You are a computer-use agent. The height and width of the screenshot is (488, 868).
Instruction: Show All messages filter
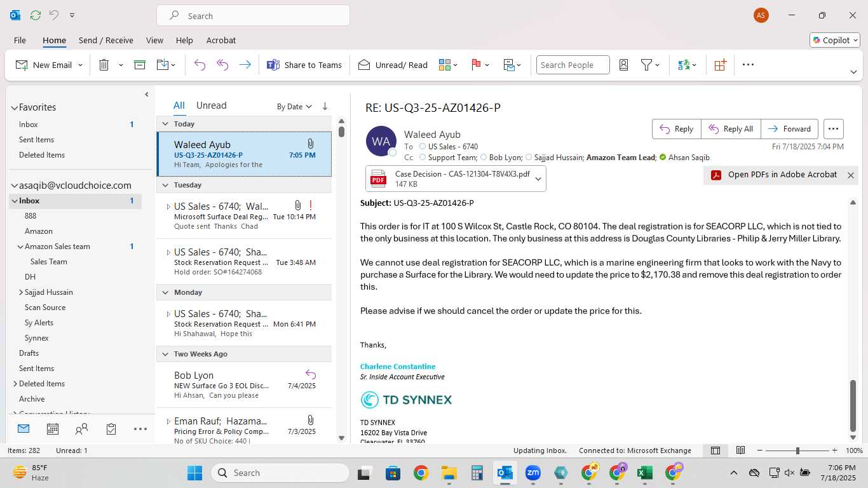179,105
